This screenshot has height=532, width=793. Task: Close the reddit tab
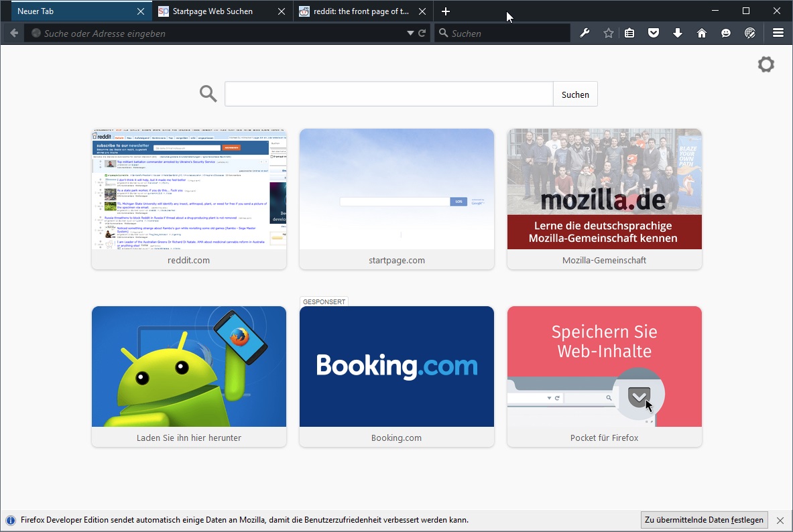click(x=422, y=11)
